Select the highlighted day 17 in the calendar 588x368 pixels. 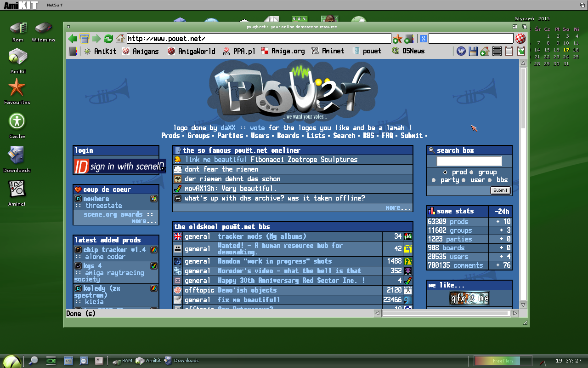(x=566, y=50)
